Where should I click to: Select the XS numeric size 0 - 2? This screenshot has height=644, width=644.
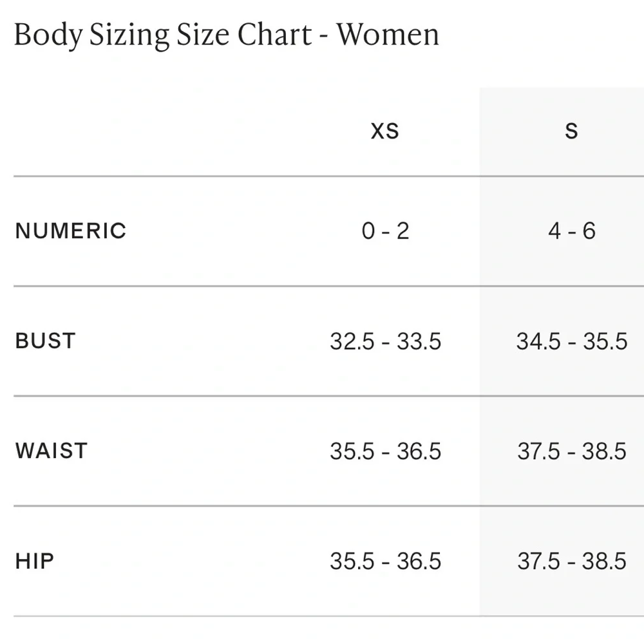(x=385, y=231)
